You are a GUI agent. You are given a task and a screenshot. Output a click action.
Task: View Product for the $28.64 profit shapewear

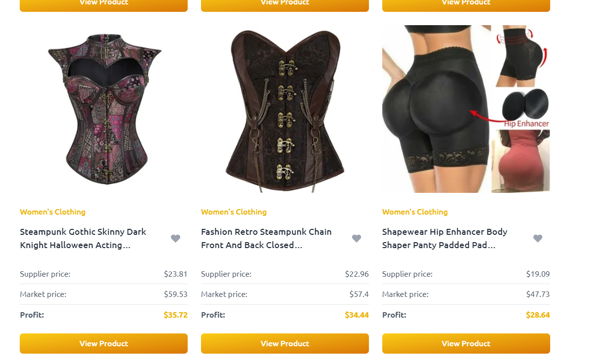point(466,344)
